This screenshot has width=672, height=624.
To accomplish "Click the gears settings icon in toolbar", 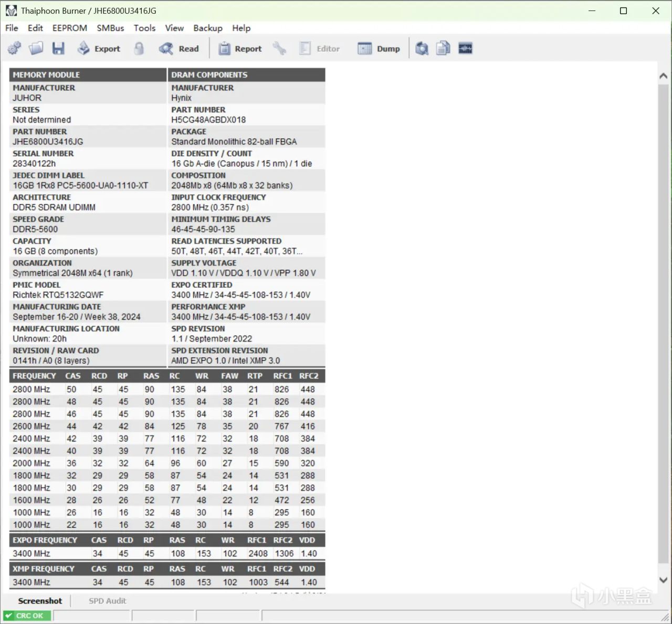I will click(x=14, y=49).
